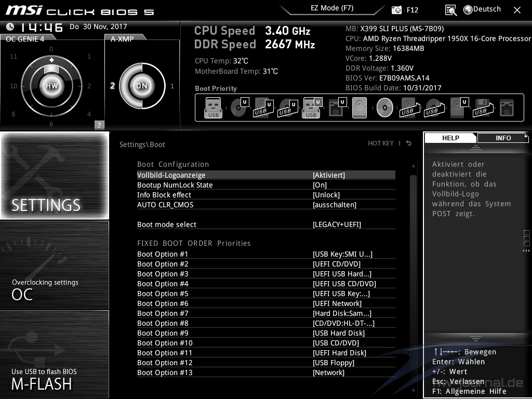Select the last network icon in Boot Priority

506,108
